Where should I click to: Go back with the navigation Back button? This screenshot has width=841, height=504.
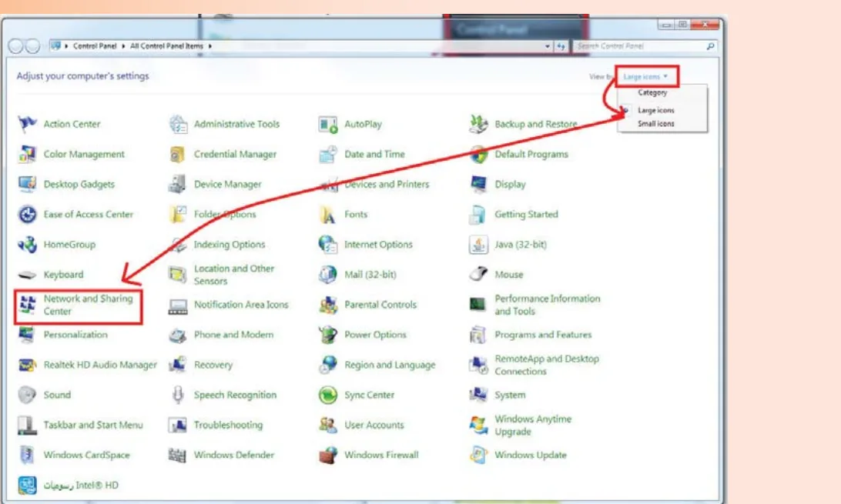point(15,47)
